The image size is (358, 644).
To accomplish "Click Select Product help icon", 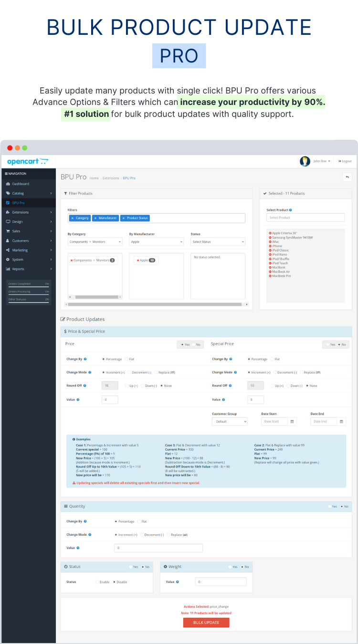I will tap(291, 210).
